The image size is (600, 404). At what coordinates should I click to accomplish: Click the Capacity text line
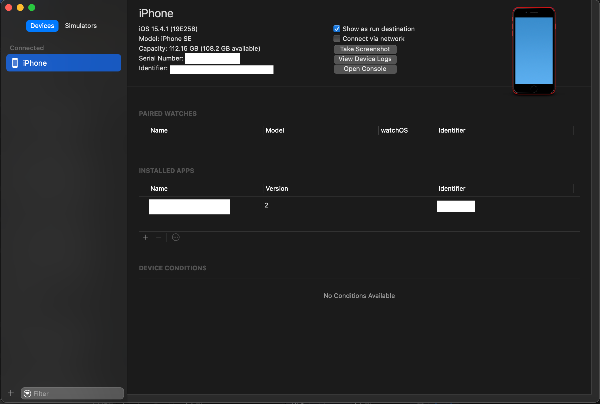[199, 49]
